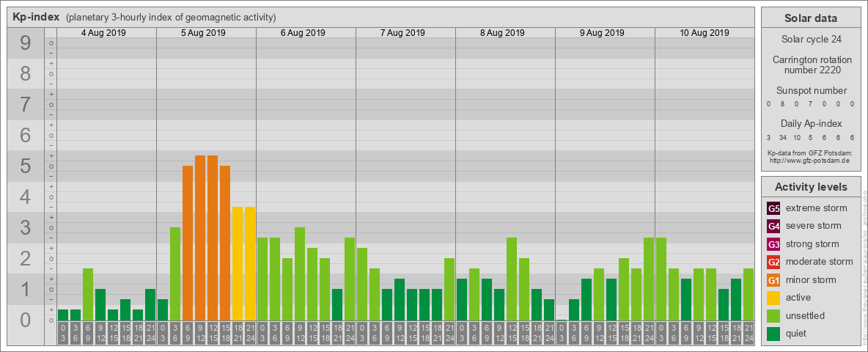Click 'Solar cycle 24' text
868x352 pixels.
point(811,40)
